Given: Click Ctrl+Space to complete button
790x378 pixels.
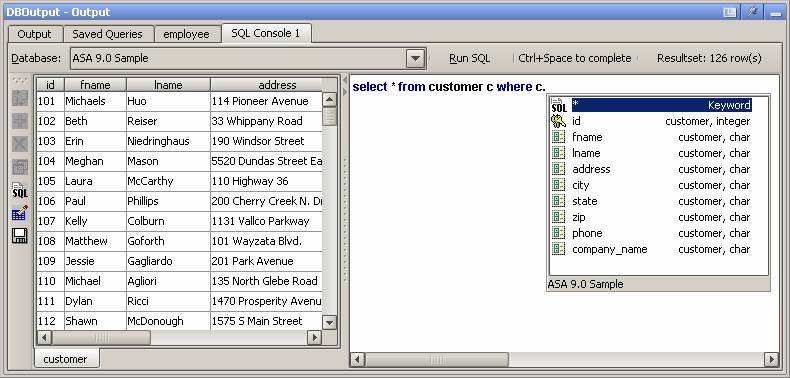Looking at the screenshot, I should point(575,58).
